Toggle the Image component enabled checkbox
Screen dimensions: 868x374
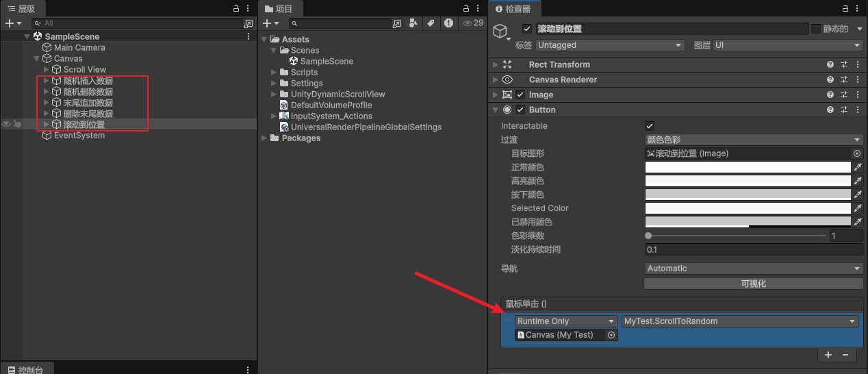coord(520,95)
